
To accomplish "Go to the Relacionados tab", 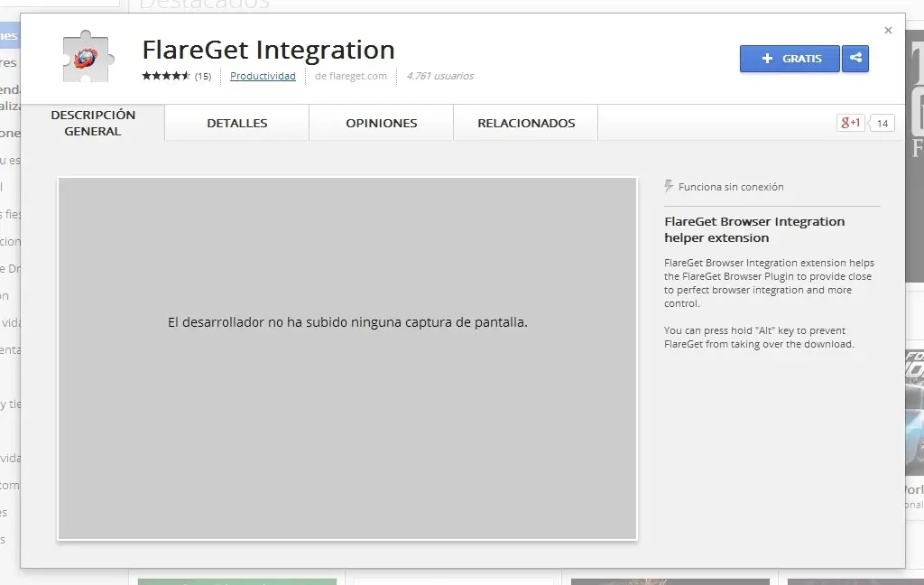I will pyautogui.click(x=526, y=123).
